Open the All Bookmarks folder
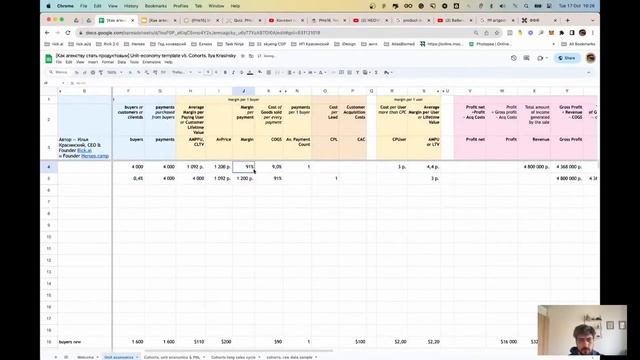The height and width of the screenshot is (360, 640). (x=578, y=44)
